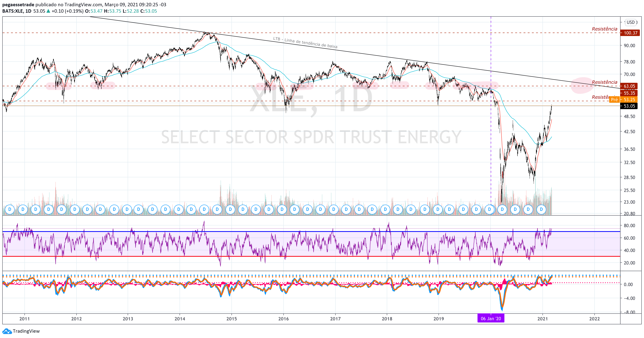
Task: Click the green up-triangle change indicator
Action: 48,11
